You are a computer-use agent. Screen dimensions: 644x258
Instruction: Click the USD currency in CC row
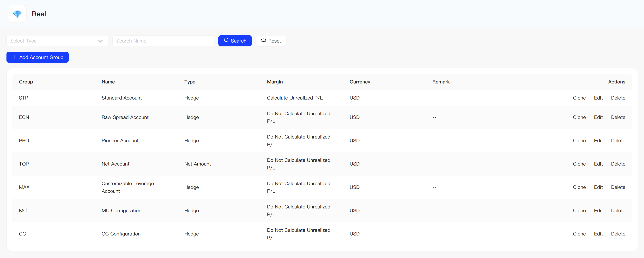click(355, 234)
